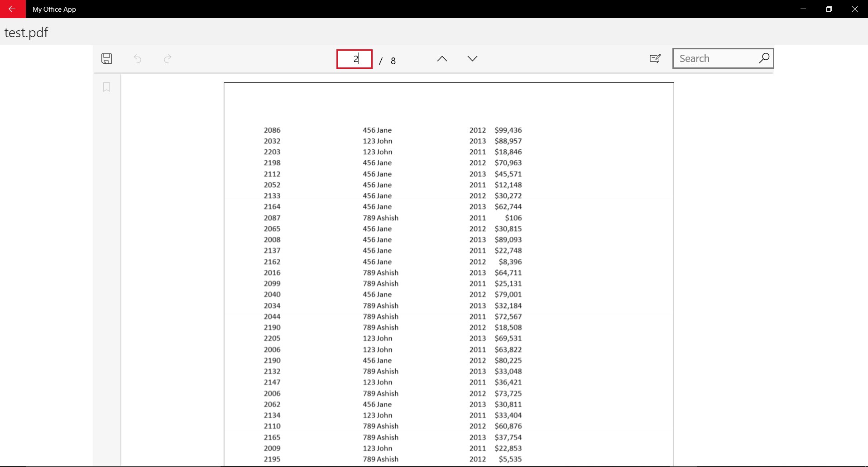Select the amount $32,184
This screenshot has height=467, width=868.
click(x=508, y=305)
